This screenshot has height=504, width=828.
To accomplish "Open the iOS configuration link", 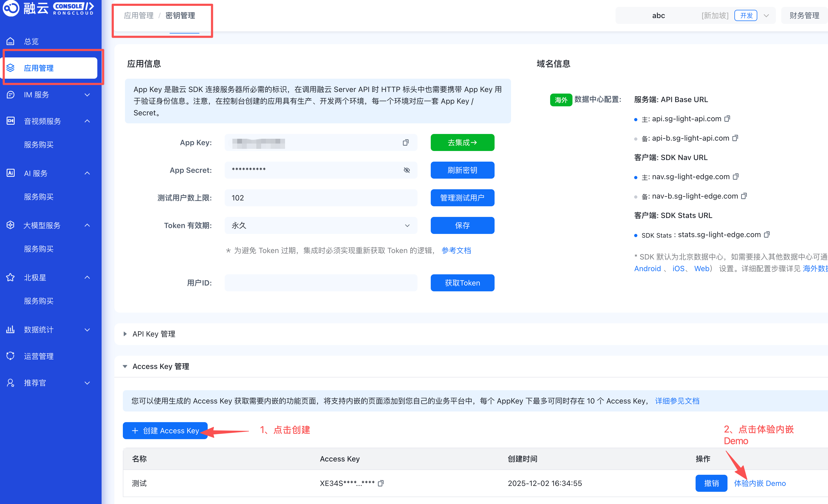I will (678, 268).
